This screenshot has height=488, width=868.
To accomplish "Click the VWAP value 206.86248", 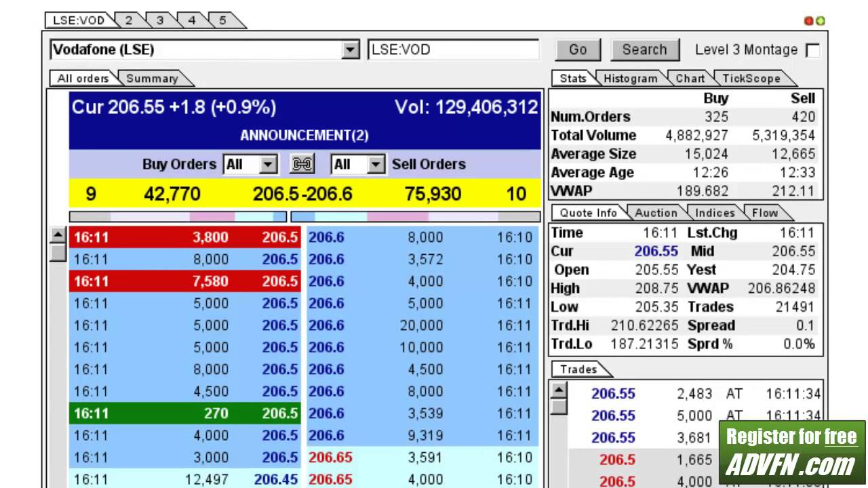I will [x=782, y=288].
